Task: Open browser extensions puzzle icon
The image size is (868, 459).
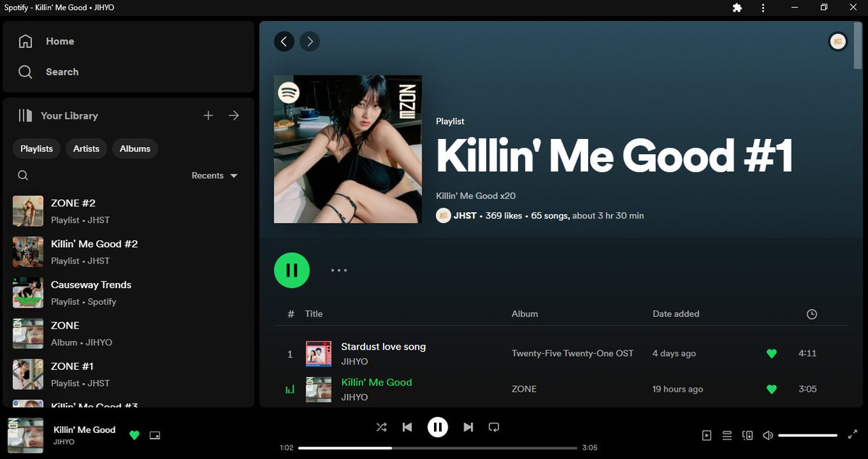Action: pos(737,7)
